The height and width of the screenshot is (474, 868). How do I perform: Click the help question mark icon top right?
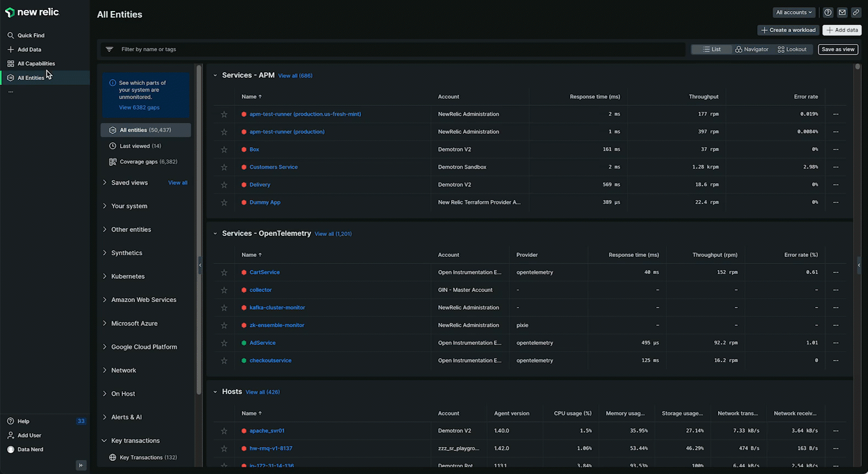[828, 12]
